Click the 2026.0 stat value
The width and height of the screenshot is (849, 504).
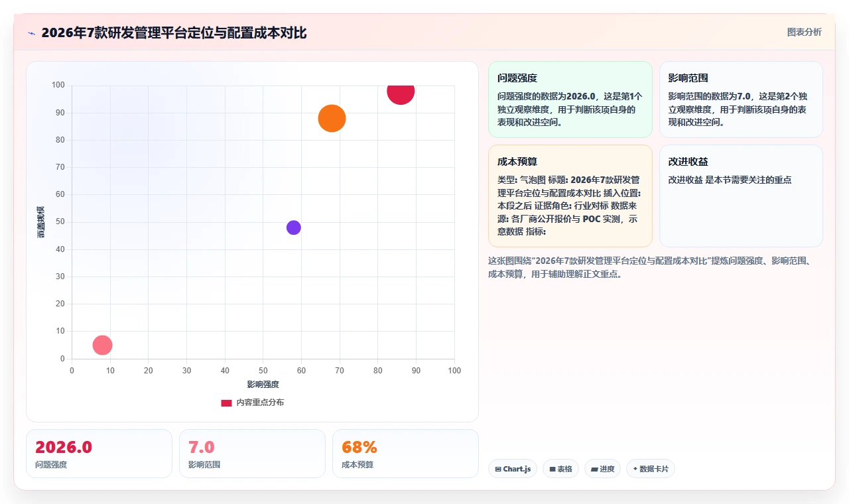pyautogui.click(x=64, y=447)
